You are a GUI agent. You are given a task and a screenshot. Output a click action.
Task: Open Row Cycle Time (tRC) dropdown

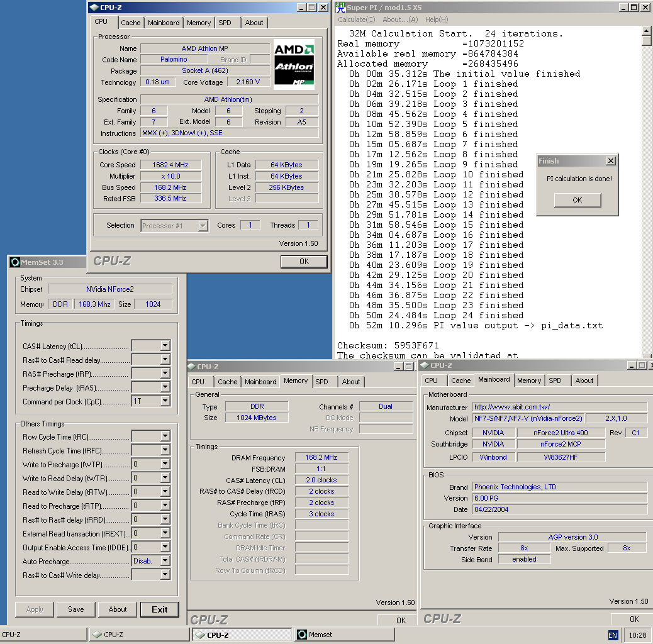(165, 436)
